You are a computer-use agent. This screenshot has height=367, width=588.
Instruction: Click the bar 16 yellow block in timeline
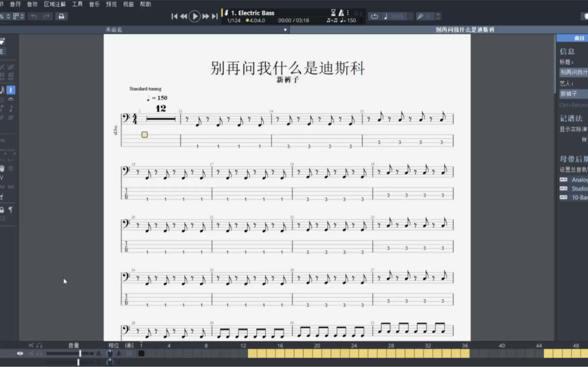(280, 353)
